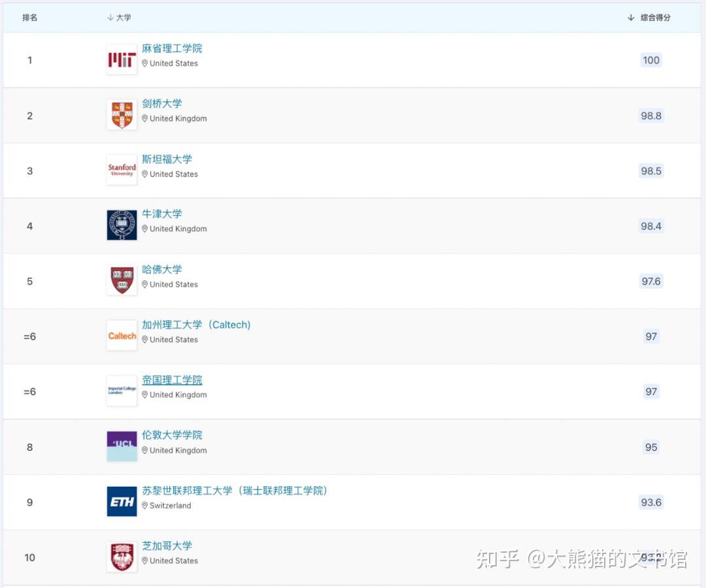Viewport: 706px width, 588px height.
Task: Open the 麻省理工学院 link
Action: pyautogui.click(x=172, y=48)
